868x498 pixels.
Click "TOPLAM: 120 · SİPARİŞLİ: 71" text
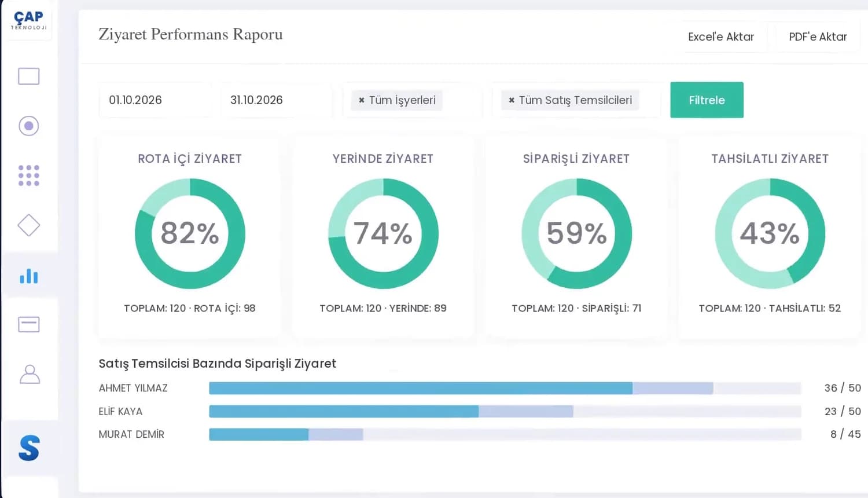point(576,308)
